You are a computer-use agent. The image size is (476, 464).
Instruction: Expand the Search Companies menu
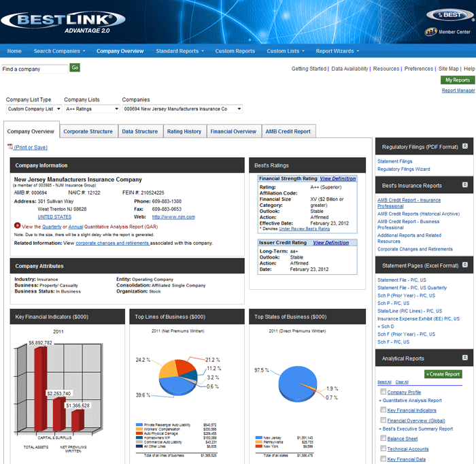(x=60, y=51)
